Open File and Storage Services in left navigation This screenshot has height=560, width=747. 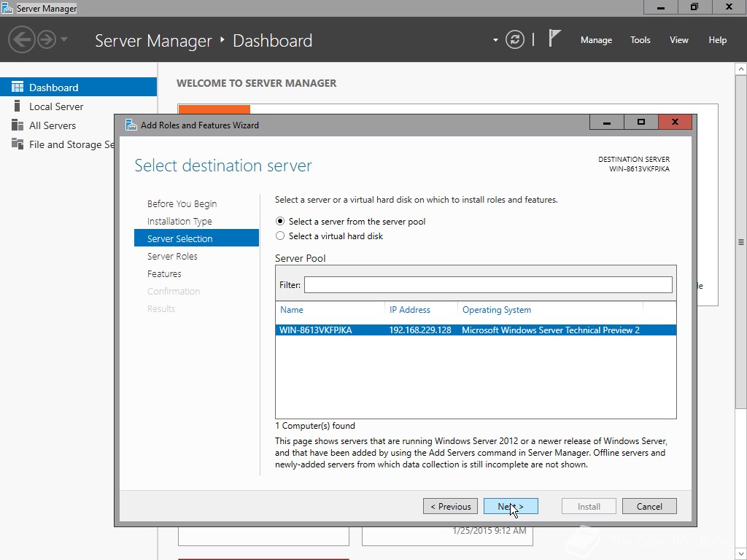click(x=57, y=144)
